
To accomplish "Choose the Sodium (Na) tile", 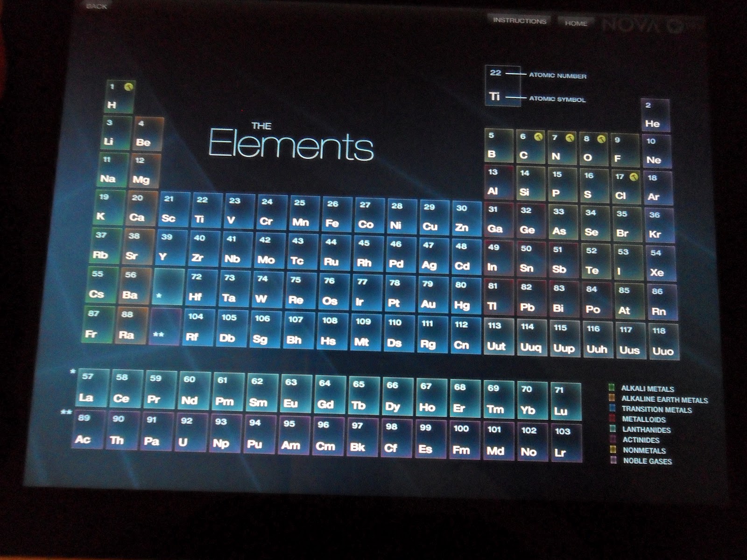I will tap(113, 169).
